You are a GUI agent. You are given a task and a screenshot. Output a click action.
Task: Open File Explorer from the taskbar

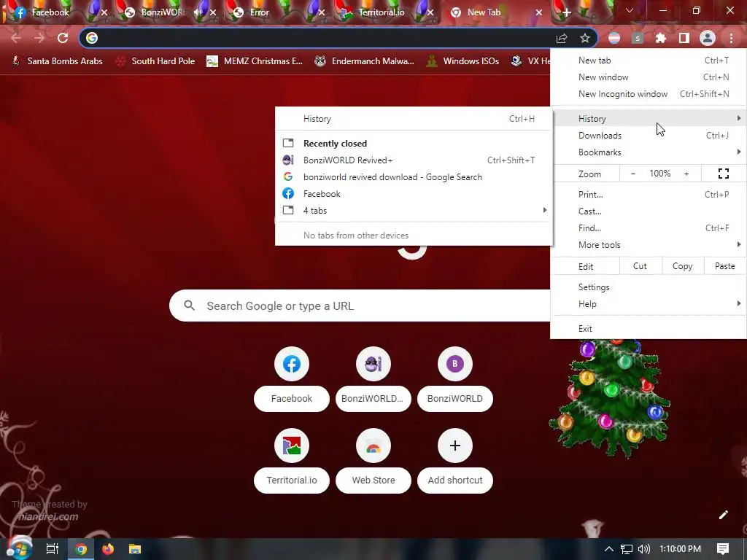135,549
